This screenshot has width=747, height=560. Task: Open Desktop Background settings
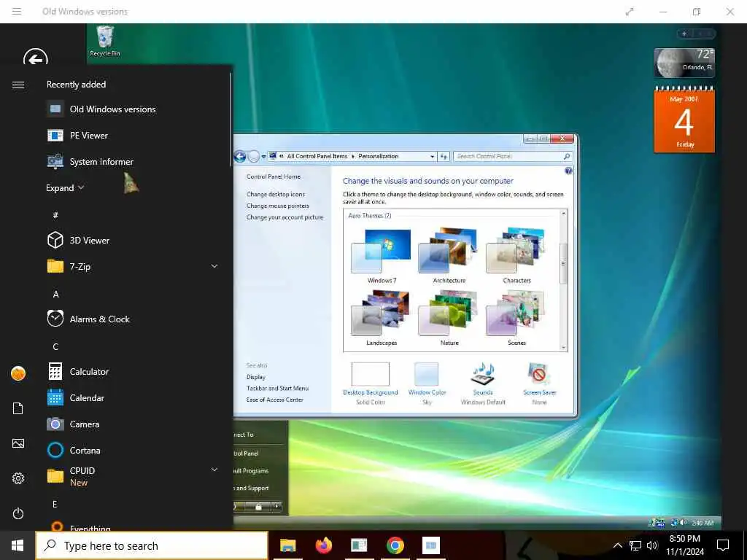pyautogui.click(x=370, y=384)
